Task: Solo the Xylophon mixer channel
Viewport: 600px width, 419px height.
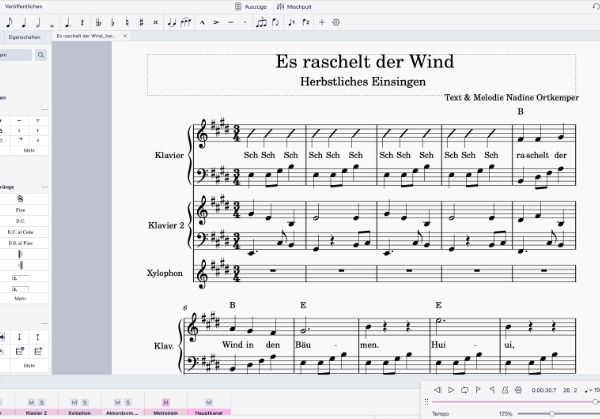Action: 86,402
